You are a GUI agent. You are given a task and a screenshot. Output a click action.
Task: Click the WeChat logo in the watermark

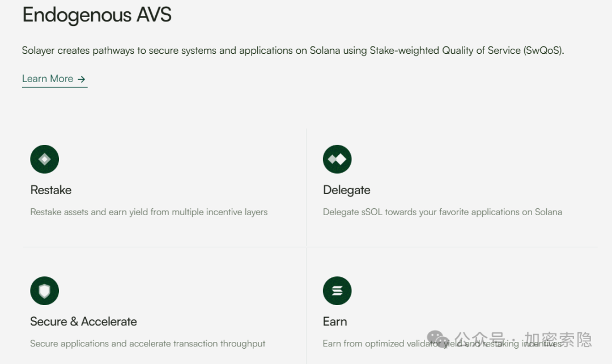pyautogui.click(x=438, y=340)
